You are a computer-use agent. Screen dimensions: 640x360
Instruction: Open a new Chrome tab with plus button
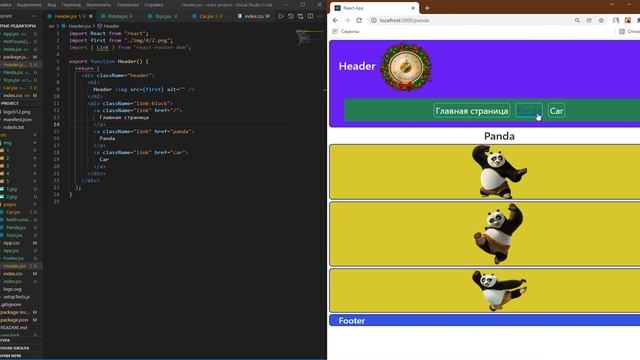pos(427,8)
